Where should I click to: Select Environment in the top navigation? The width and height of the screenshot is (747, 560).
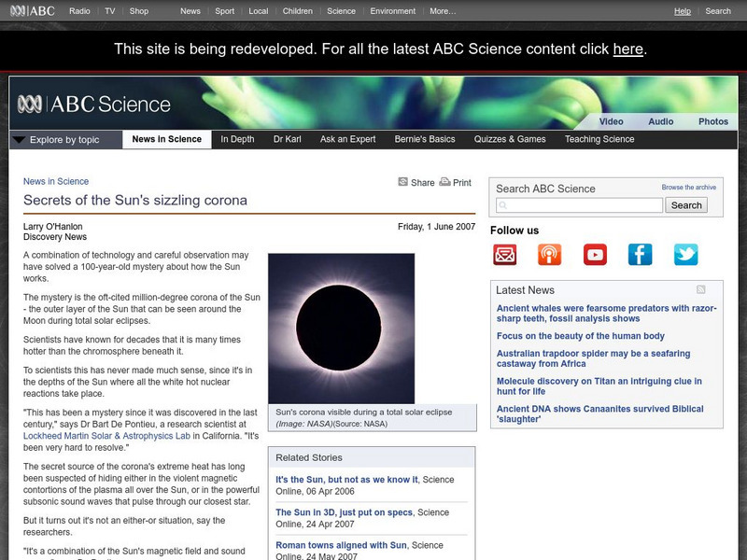pos(392,11)
